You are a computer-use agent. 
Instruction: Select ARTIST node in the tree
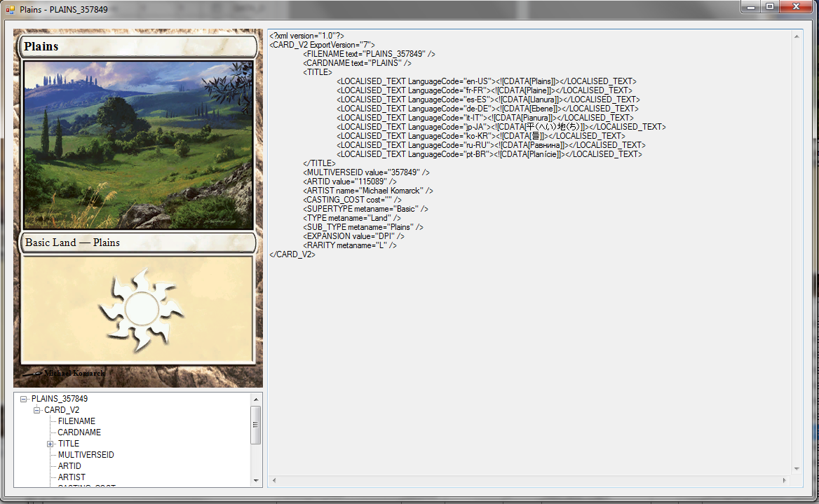72,477
